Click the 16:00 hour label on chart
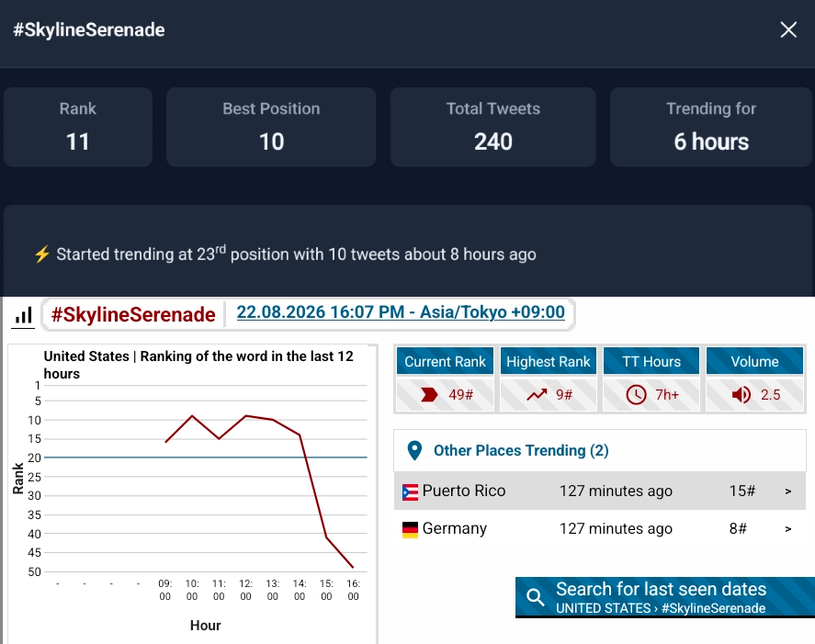The width and height of the screenshot is (815, 644). click(x=354, y=590)
